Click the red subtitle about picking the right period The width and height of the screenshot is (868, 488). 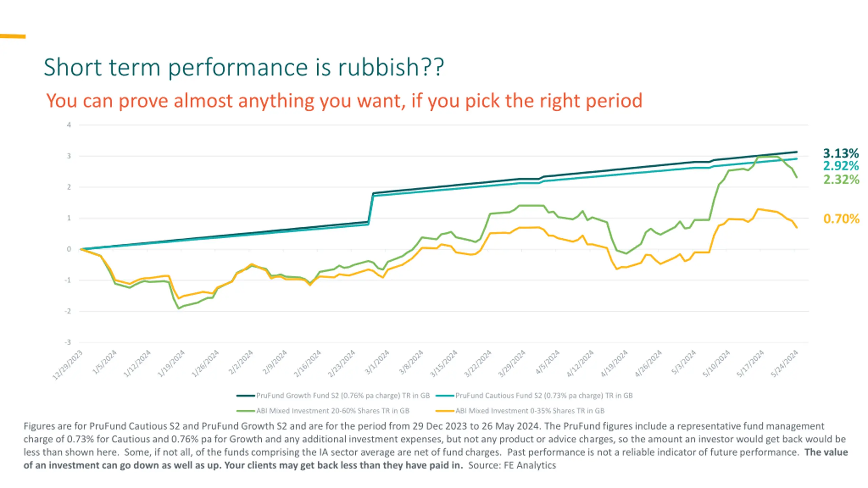pyautogui.click(x=344, y=101)
